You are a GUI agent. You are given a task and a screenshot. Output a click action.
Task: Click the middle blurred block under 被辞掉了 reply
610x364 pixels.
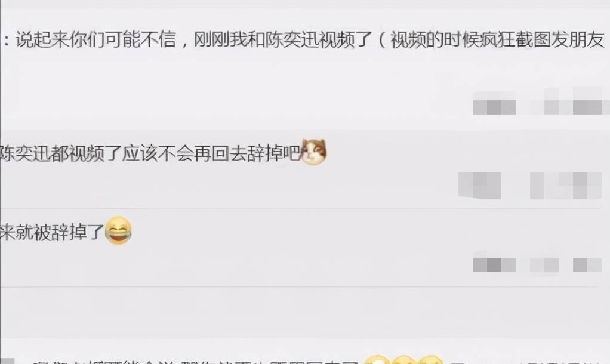tap(544, 264)
